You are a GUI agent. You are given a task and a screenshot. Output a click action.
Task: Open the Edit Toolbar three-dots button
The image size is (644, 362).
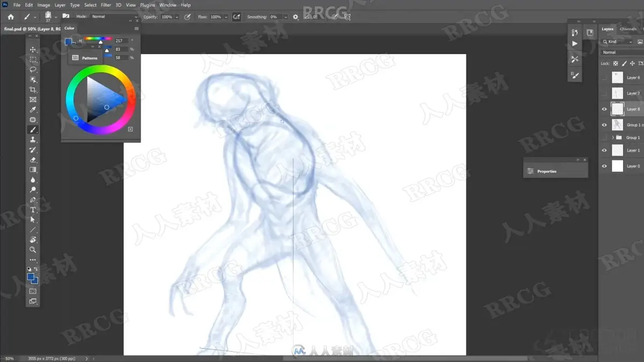33,260
